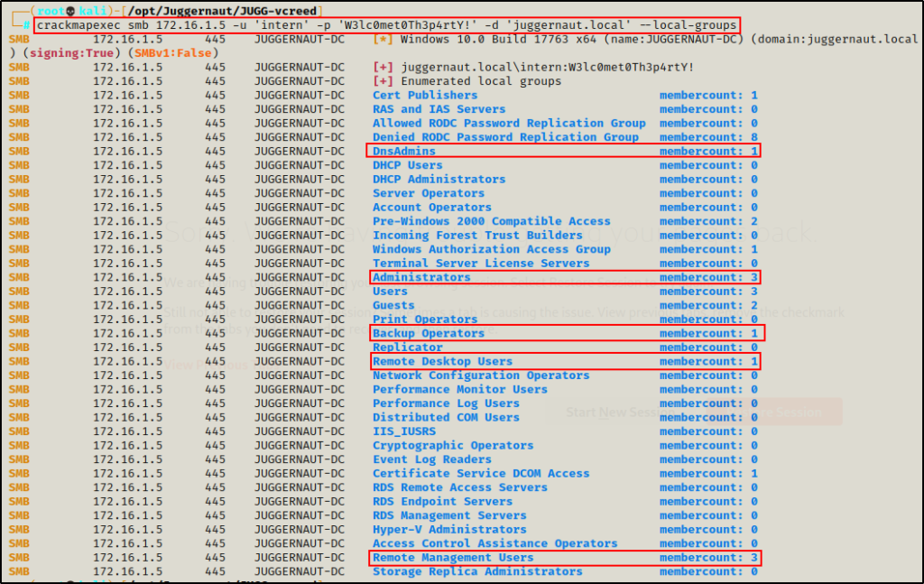Screen dimensions: 924x584
Task: Click the membercount in the Backup Operators row
Action: coord(753,334)
